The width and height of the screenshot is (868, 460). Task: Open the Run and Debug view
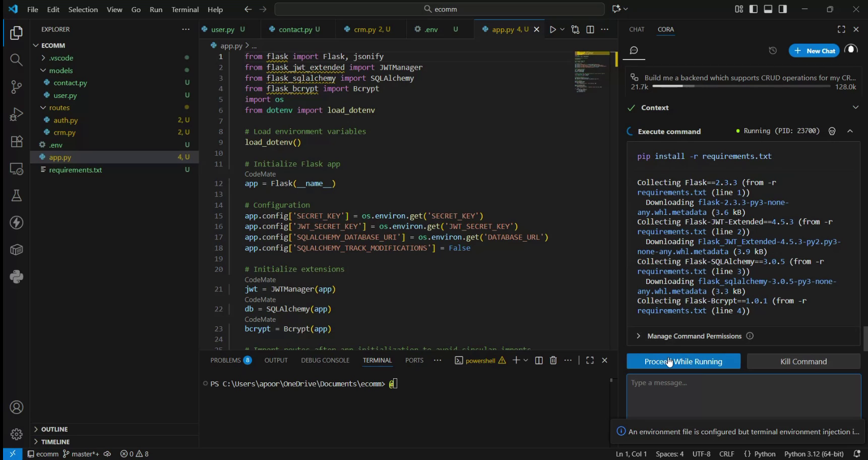pos(16,114)
